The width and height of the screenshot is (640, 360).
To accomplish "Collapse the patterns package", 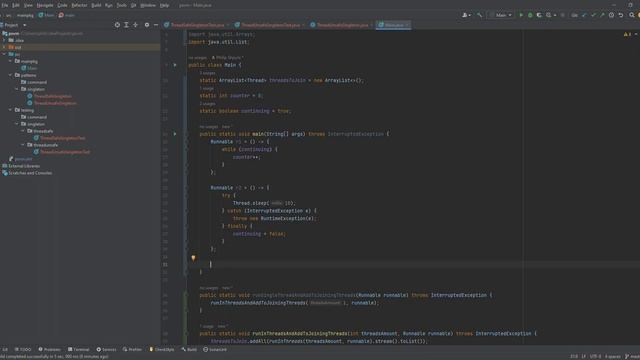I will [x=11, y=75].
